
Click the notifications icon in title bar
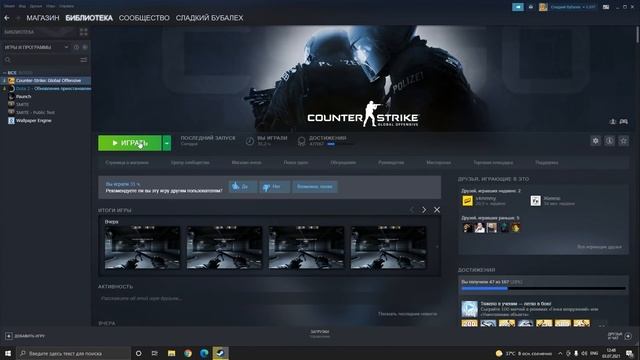pyautogui.click(x=531, y=7)
